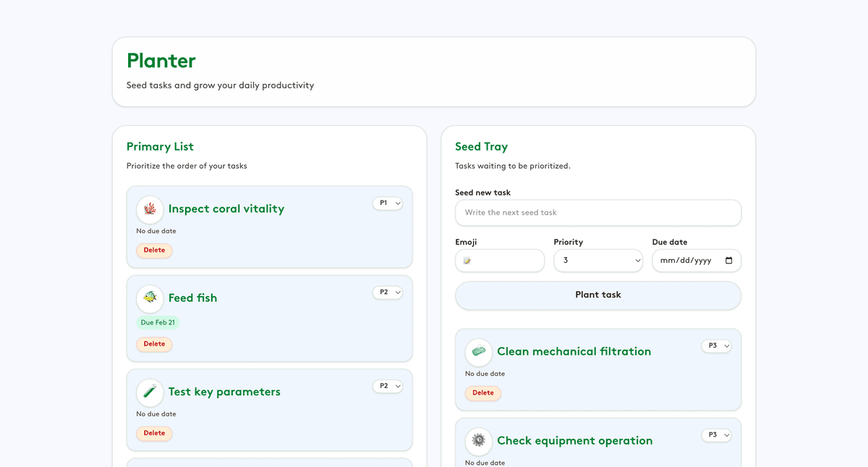Delete the Feed fish task
Image resolution: width=868 pixels, height=467 pixels.
[154, 345]
